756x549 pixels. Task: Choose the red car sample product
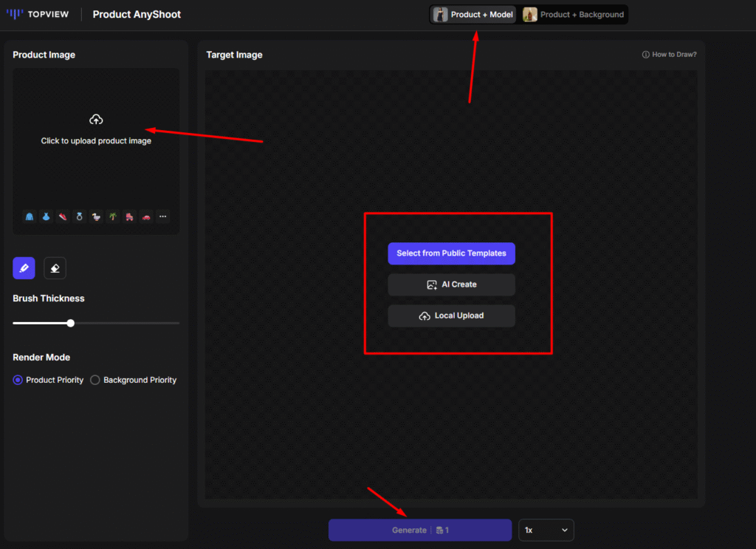(x=146, y=217)
